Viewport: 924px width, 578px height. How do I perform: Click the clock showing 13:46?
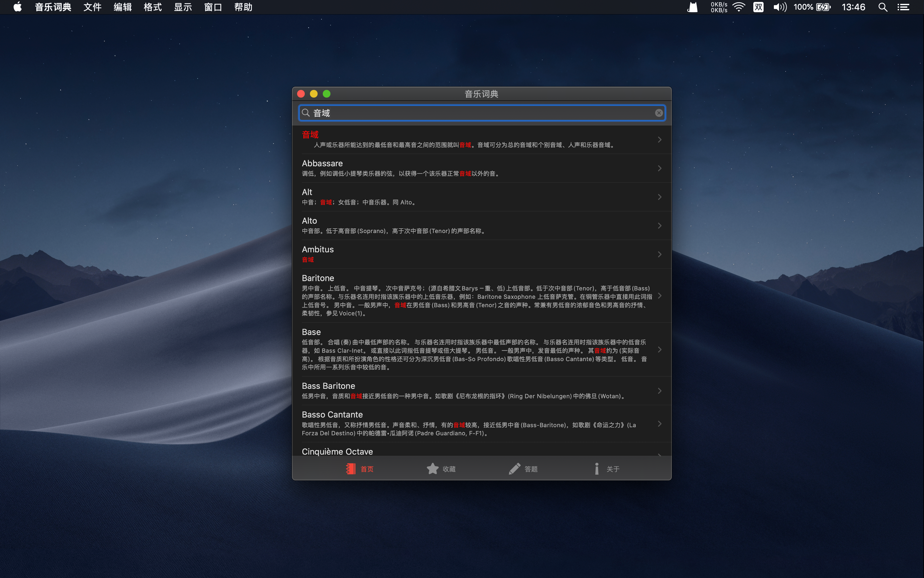(x=853, y=7)
